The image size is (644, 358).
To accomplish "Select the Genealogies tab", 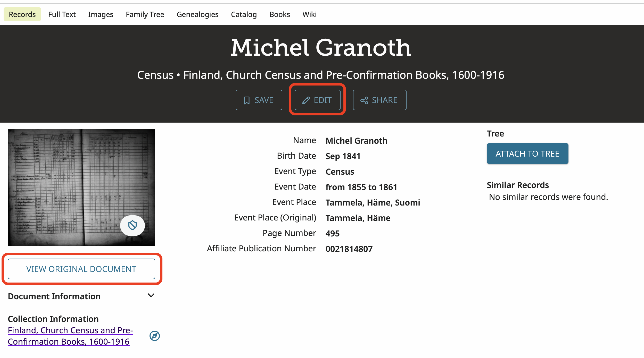I will 197,14.
